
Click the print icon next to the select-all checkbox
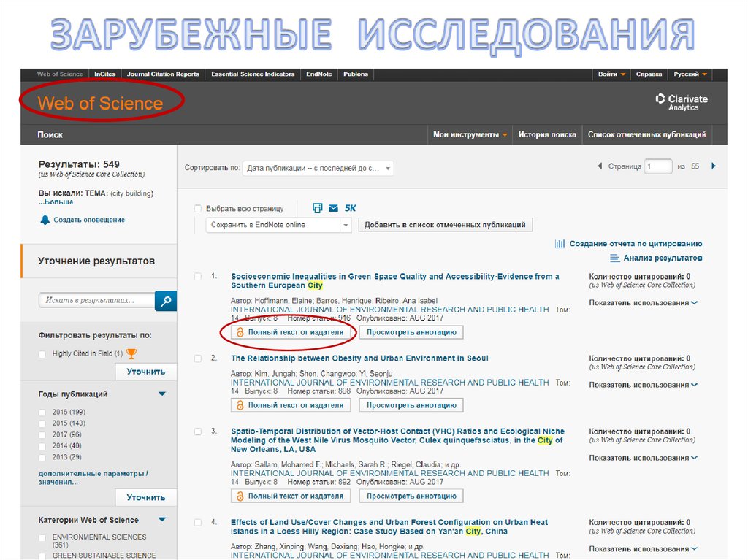tap(317, 208)
